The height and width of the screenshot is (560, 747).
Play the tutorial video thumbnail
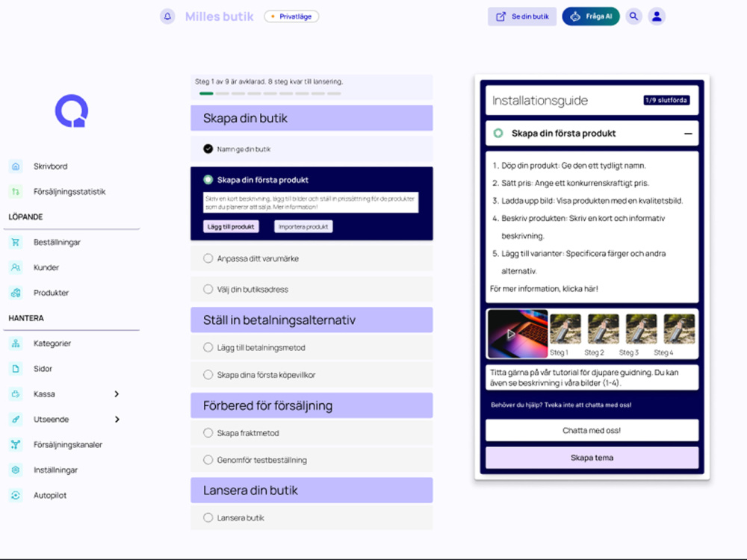click(x=518, y=334)
